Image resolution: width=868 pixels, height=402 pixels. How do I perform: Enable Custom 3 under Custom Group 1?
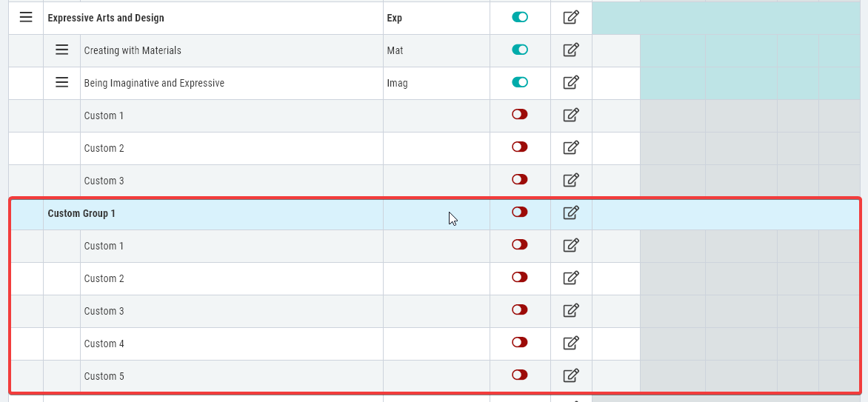[520, 309]
